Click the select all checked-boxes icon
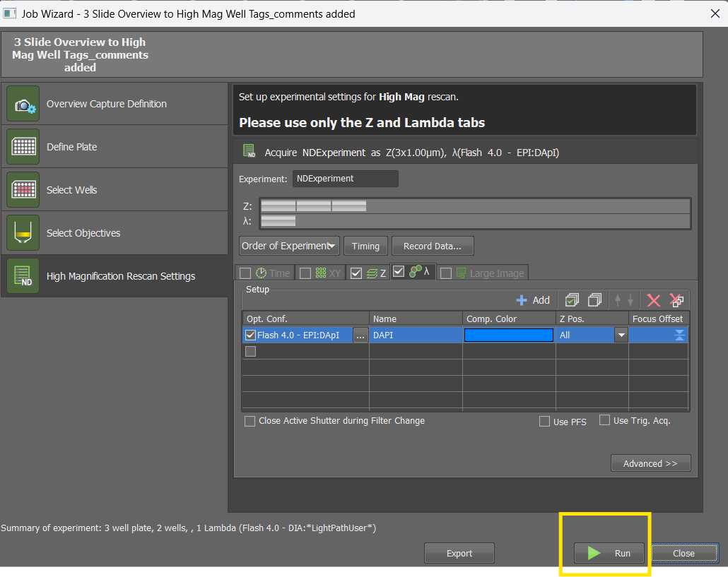The width and height of the screenshot is (728, 577). coord(572,300)
